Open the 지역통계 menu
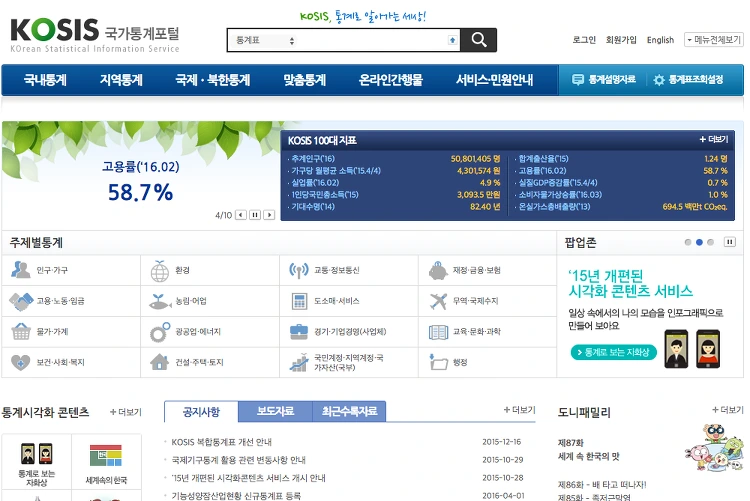The width and height of the screenshot is (750, 501). pos(121,80)
